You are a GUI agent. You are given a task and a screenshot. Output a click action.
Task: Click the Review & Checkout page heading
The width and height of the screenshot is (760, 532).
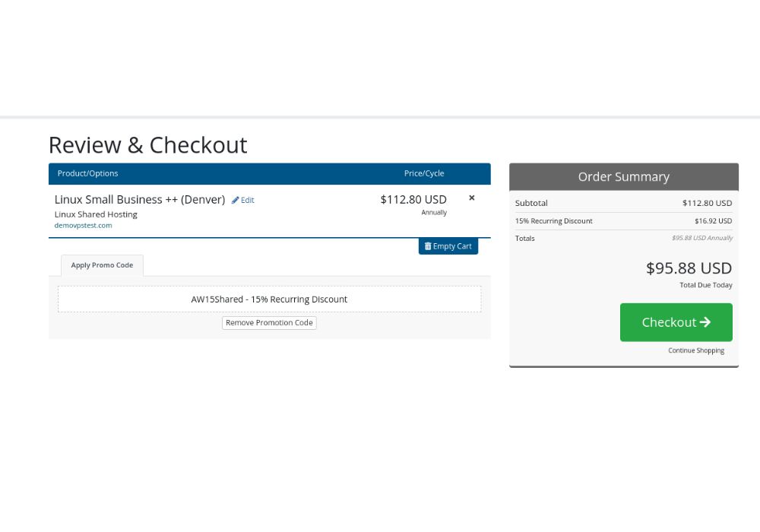coord(147,144)
